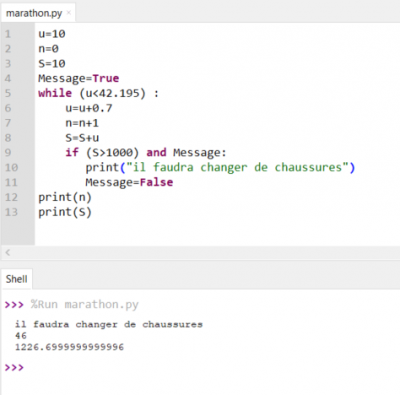Click the '%Run marathon.py' shell command

point(85,304)
